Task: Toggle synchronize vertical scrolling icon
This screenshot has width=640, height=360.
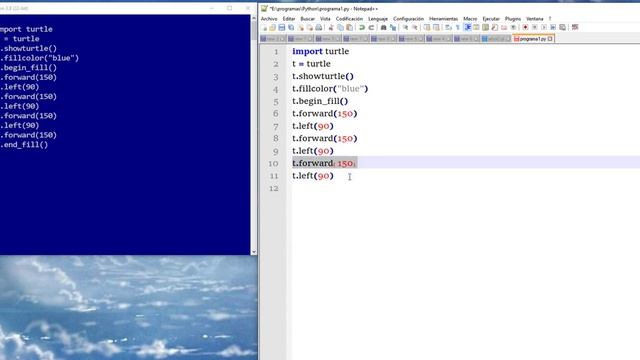Action: (x=427, y=27)
